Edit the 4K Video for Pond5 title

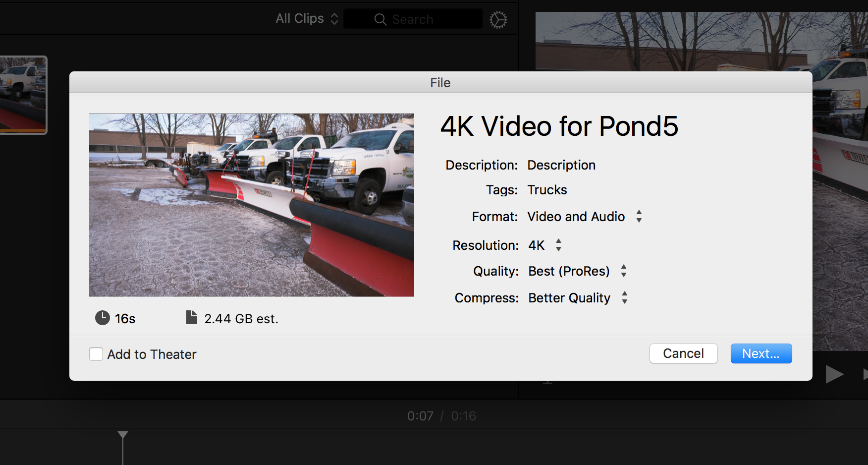559,126
